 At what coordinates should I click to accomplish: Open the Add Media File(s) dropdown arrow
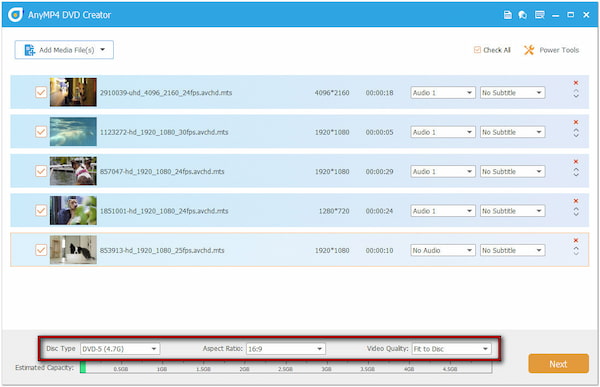click(x=103, y=49)
